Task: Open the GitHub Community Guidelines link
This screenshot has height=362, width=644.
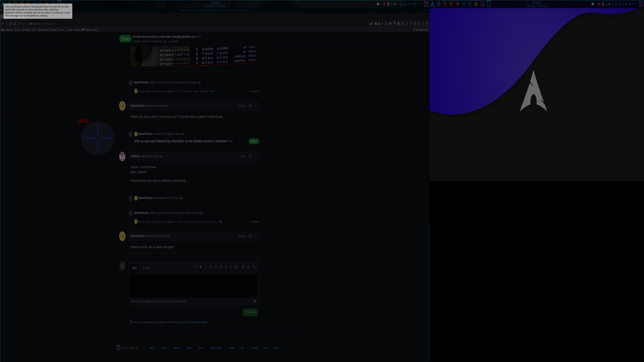Action: (x=195, y=322)
